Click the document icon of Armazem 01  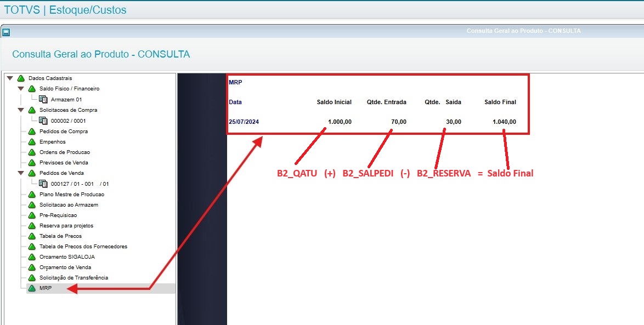(43, 99)
